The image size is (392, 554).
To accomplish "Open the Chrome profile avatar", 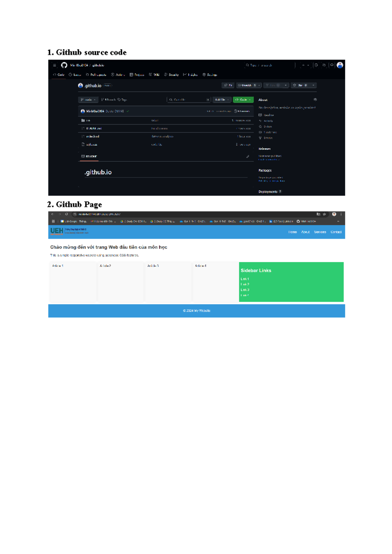I will 334,214.
